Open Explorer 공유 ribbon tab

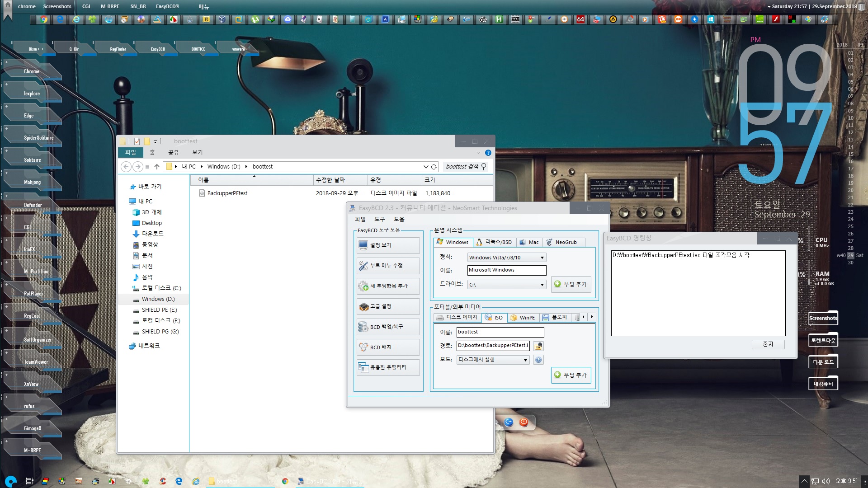click(174, 153)
